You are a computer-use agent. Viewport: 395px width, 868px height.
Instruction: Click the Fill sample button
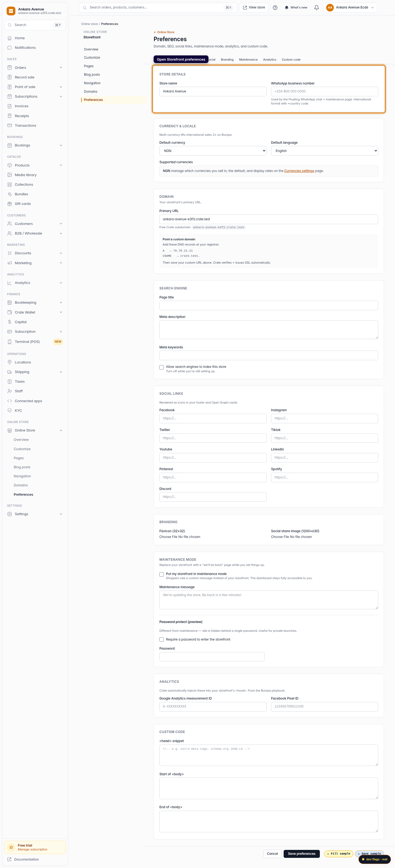339,854
